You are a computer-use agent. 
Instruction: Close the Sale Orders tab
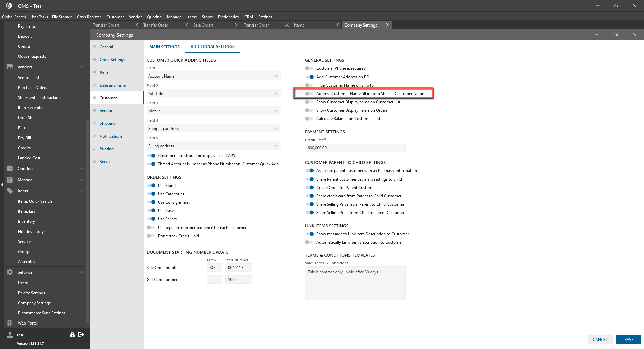pos(237,25)
